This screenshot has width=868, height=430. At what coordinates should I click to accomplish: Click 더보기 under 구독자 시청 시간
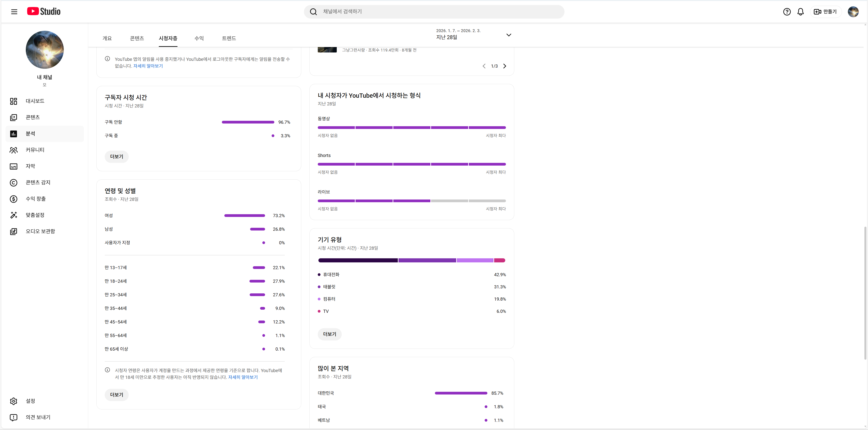point(117,157)
